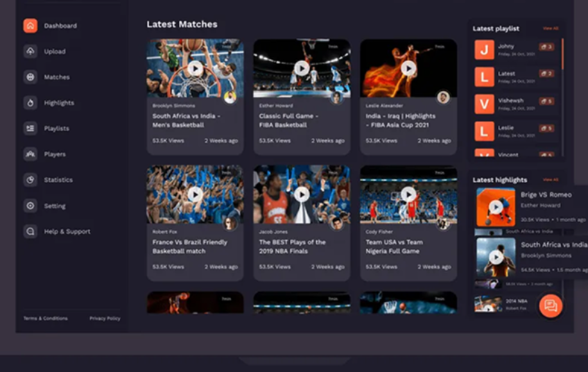Click 'Classic Full Game - FIBA Basketball' title

point(288,121)
